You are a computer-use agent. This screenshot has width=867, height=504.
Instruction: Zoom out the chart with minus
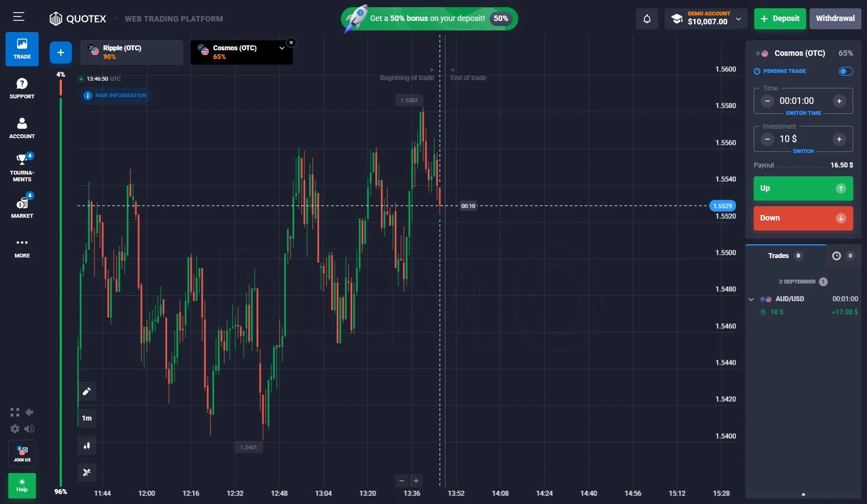pyautogui.click(x=402, y=481)
